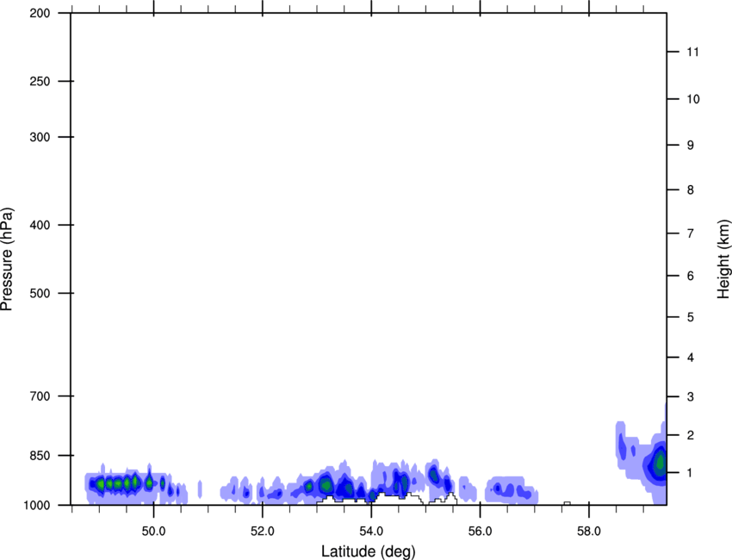Pick the 8 km height label
732x560 pixels.
tap(691, 190)
